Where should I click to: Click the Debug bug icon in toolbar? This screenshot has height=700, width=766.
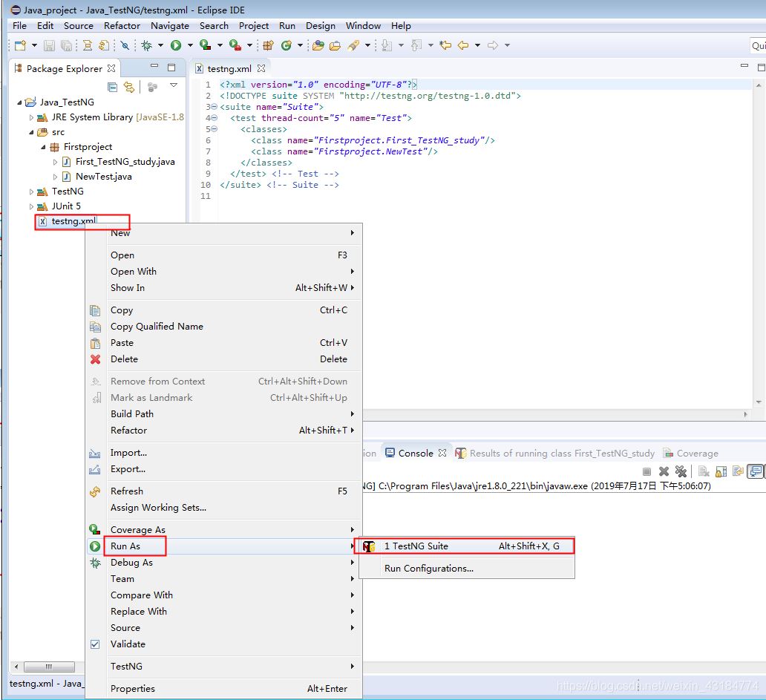(146, 45)
